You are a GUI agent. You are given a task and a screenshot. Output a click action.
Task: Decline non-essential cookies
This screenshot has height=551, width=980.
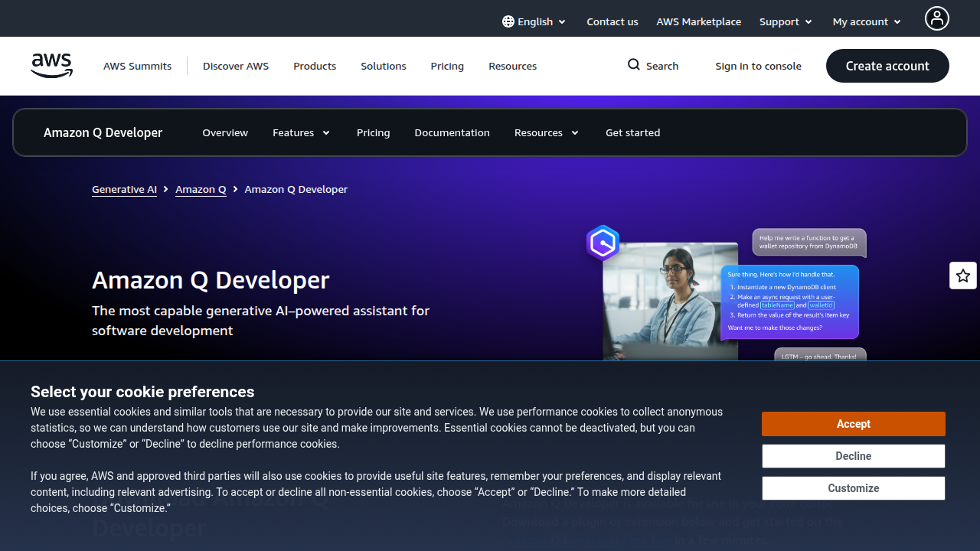[854, 456]
